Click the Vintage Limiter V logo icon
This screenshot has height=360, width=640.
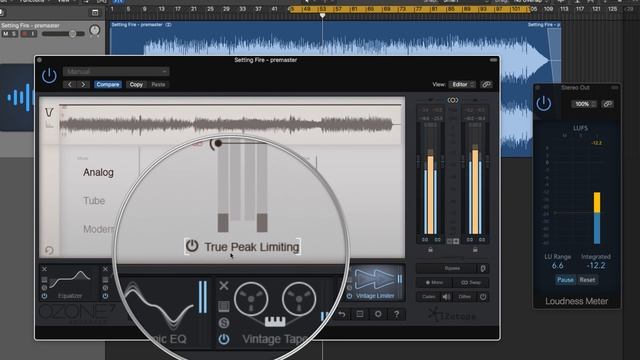click(49, 112)
